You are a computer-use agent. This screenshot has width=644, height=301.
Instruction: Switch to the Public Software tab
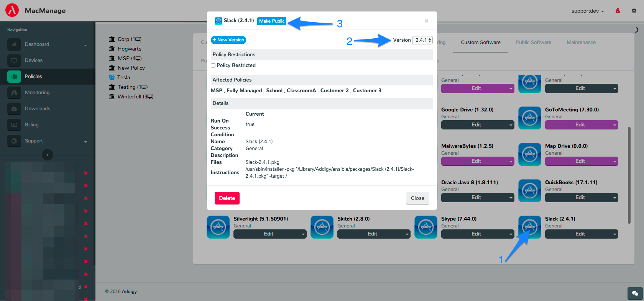[x=533, y=43]
